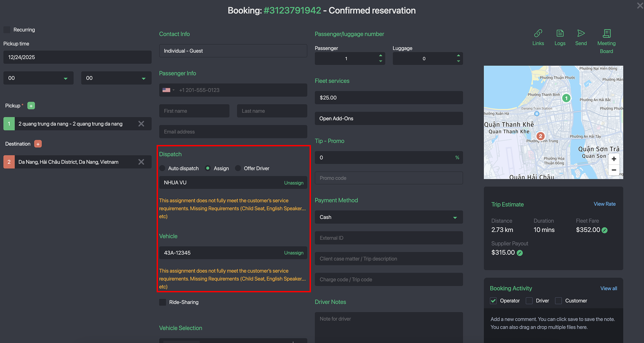Close the booking dialog
Viewport: 644px width, 343px height.
[640, 5]
